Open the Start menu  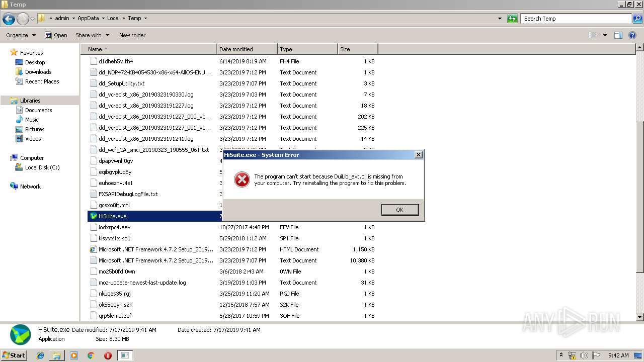[x=14, y=355]
